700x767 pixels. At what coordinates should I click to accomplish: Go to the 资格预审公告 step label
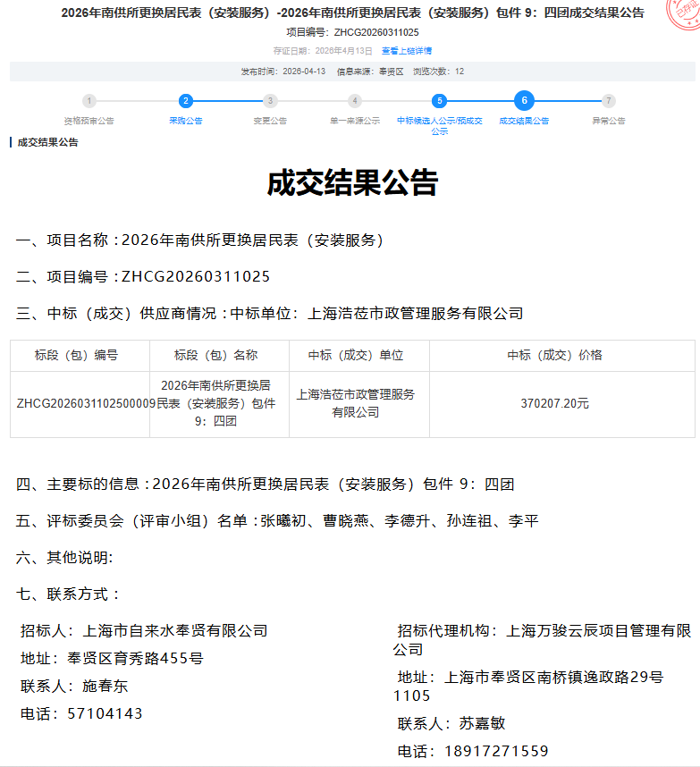pyautogui.click(x=89, y=121)
